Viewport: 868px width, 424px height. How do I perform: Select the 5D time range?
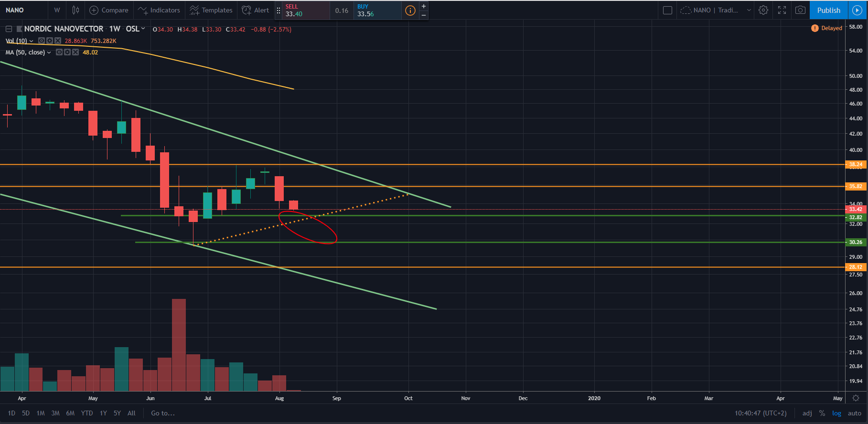tap(26, 413)
